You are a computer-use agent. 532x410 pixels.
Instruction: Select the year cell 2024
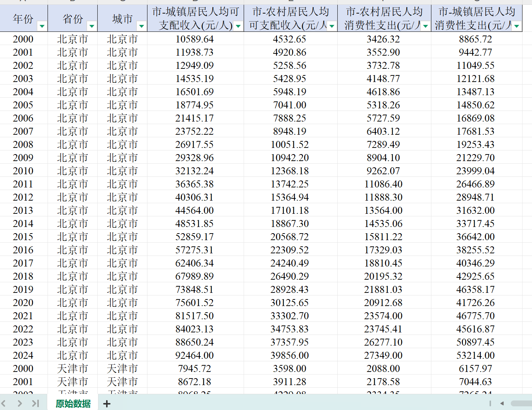click(24, 355)
